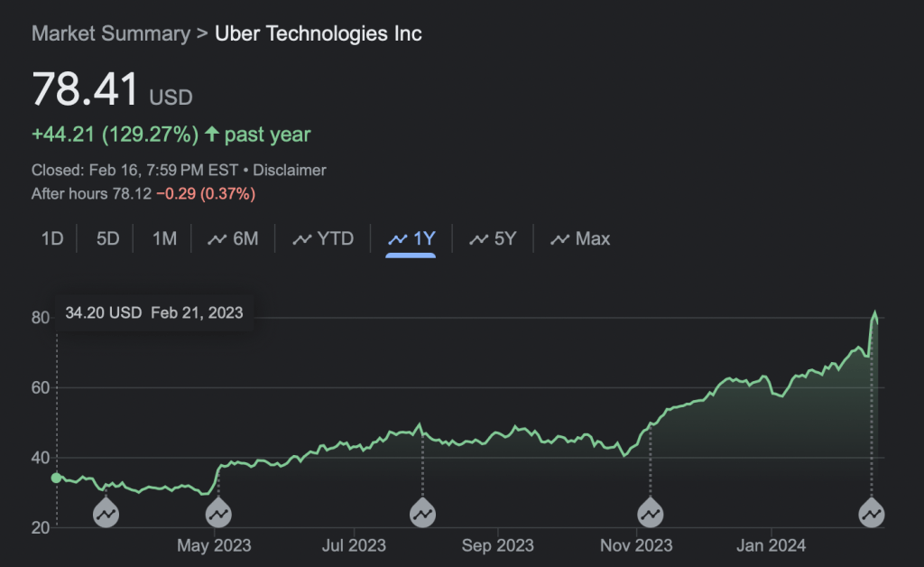Click the 34.20 USD Feb 21, 2023 tooltip
Screen dimensions: 924x567
[154, 312]
